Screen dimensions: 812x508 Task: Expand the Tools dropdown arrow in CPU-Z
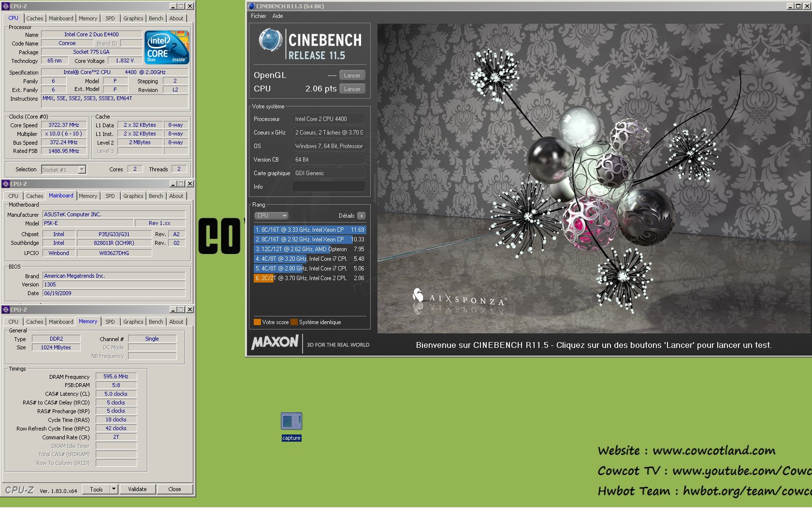tap(114, 489)
